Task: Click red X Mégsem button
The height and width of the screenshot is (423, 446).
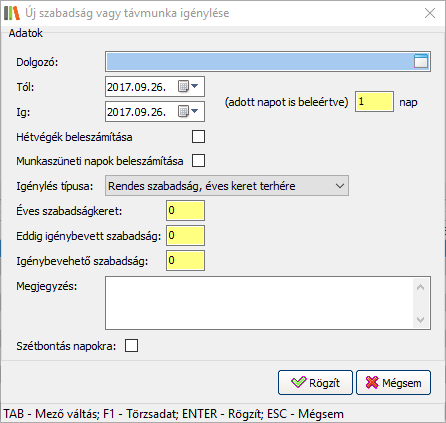Action: (x=393, y=383)
